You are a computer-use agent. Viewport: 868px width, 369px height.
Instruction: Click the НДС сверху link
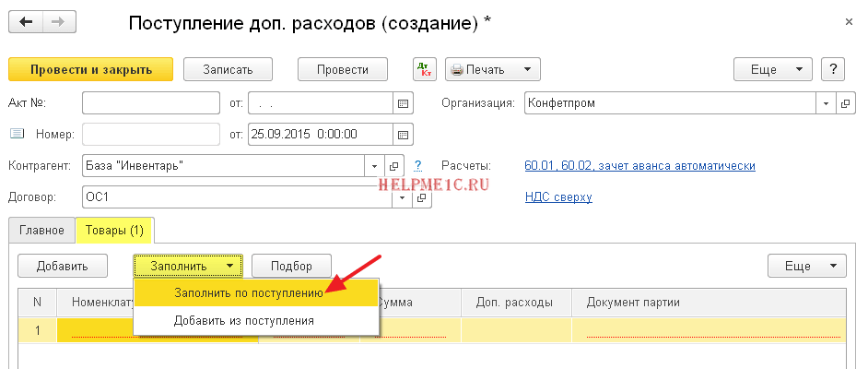click(558, 197)
